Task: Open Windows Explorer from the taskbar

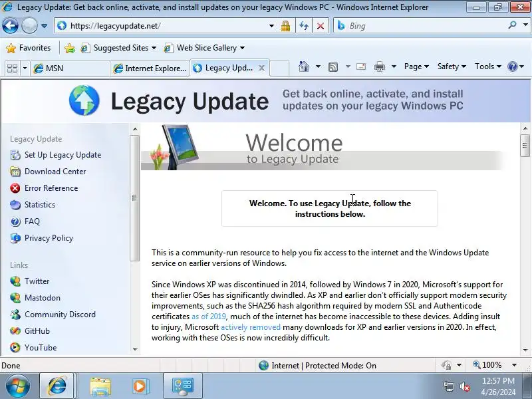Action: click(100, 386)
